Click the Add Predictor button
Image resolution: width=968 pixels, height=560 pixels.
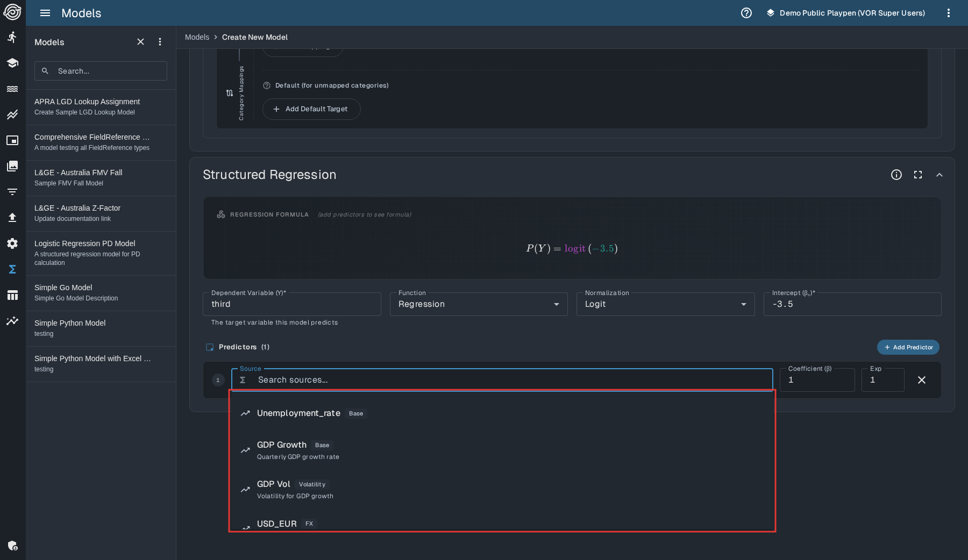908,347
